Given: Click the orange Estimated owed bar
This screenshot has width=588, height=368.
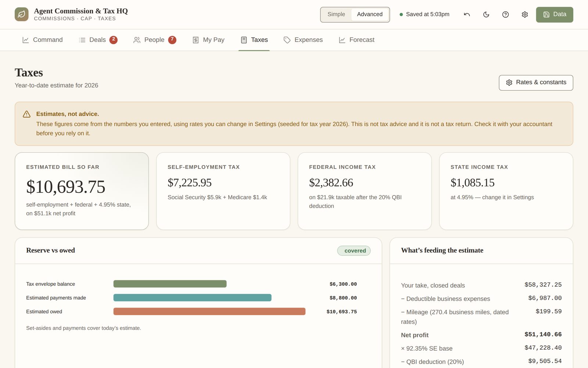Looking at the screenshot, I should pyautogui.click(x=209, y=311).
